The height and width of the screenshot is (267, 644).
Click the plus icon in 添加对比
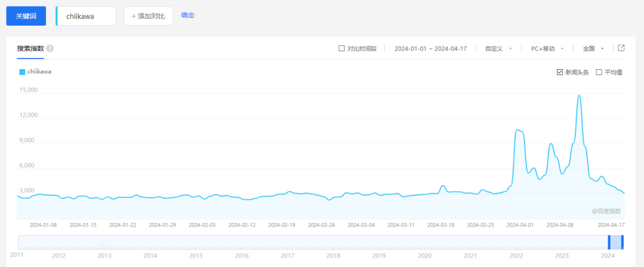point(134,16)
